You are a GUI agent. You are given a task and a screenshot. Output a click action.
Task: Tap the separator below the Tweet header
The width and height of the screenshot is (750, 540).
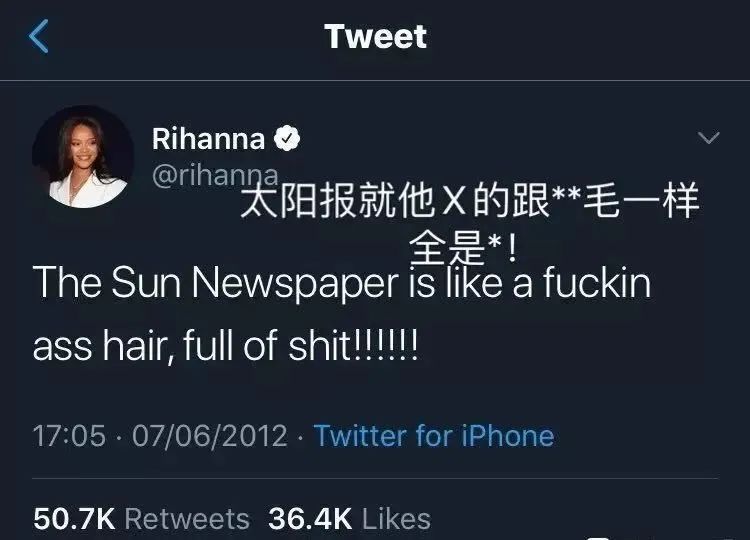click(375, 81)
